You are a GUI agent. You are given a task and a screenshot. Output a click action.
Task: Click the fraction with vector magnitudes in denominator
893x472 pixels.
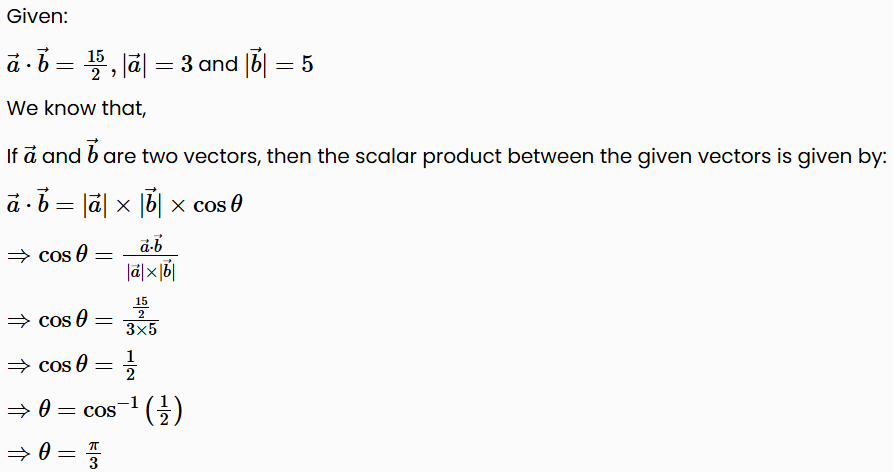pos(151,256)
